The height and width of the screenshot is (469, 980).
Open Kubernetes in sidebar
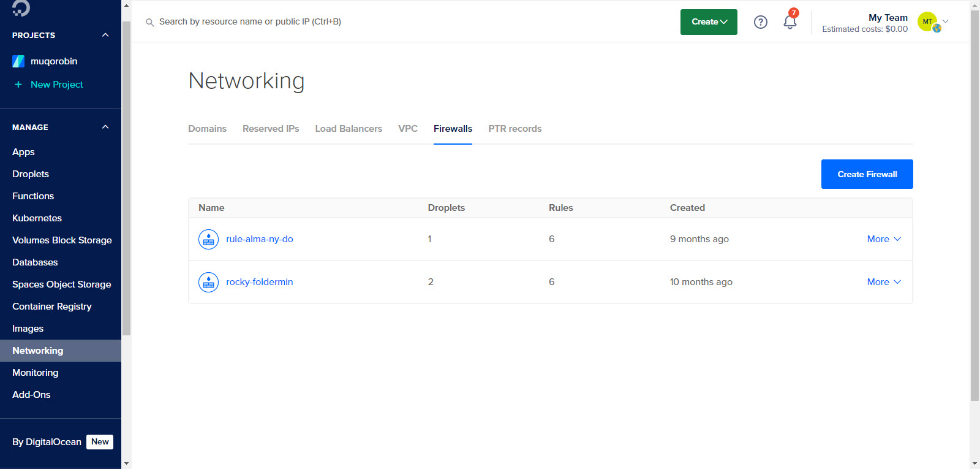pos(37,218)
